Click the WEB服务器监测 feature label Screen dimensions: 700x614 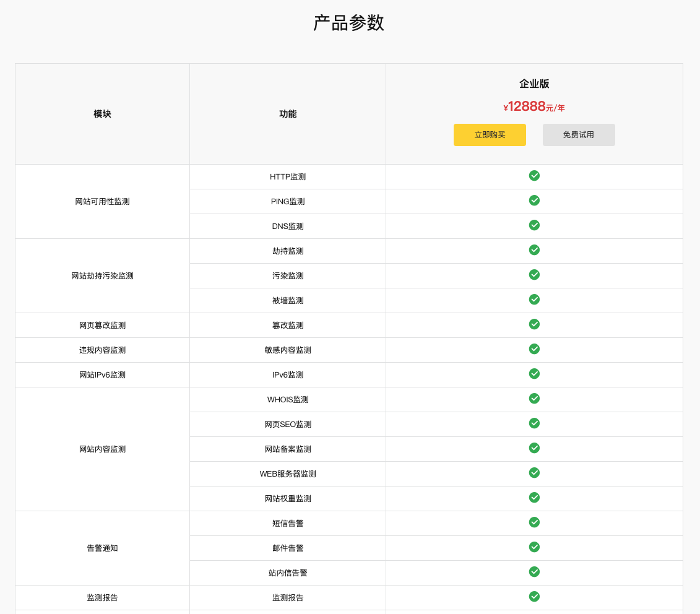[x=288, y=474]
